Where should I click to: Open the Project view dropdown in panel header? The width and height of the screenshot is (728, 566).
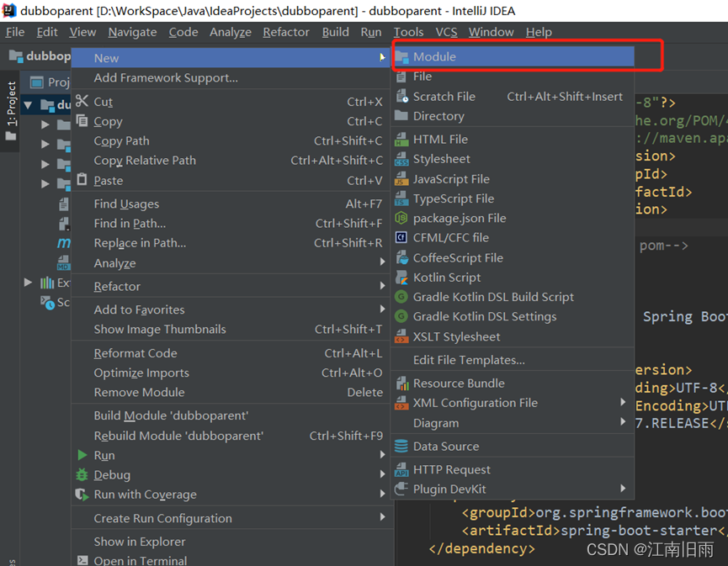point(50,82)
